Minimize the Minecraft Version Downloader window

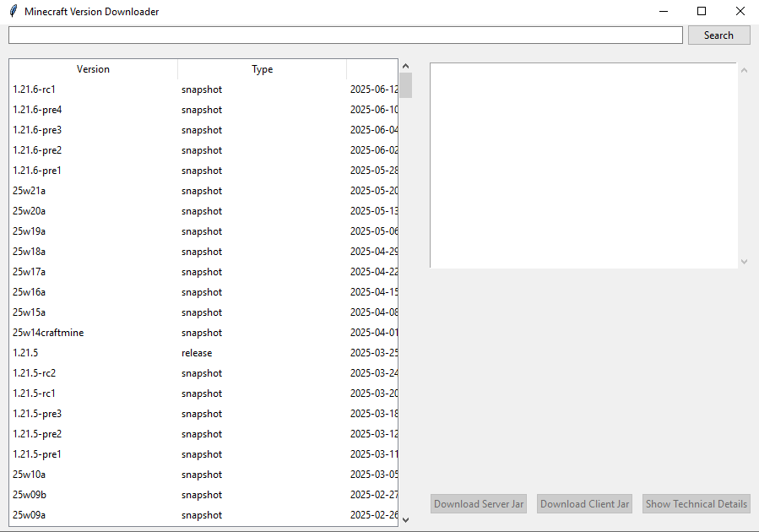[664, 11]
